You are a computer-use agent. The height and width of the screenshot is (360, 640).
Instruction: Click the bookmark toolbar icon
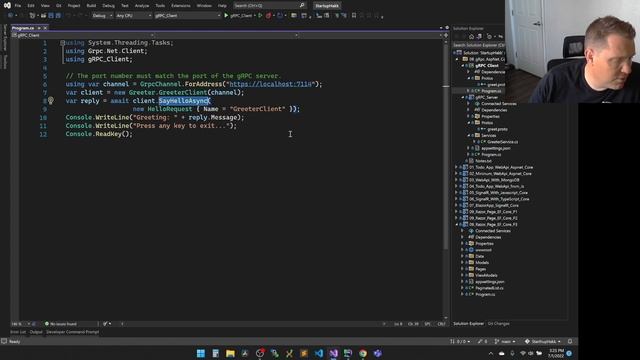click(x=354, y=16)
